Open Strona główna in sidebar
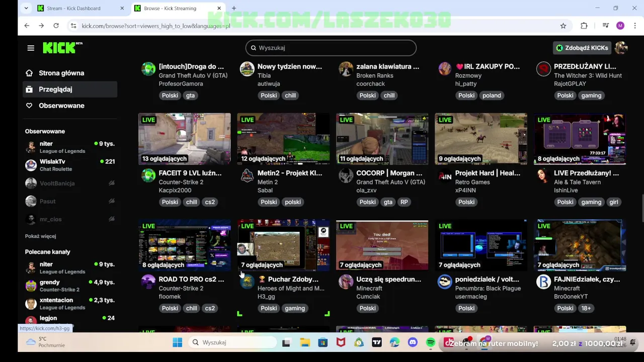 click(x=61, y=73)
